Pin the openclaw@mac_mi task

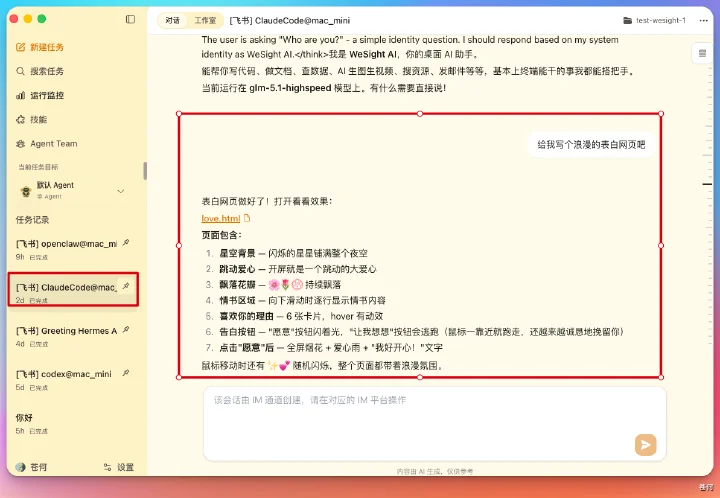(x=126, y=243)
